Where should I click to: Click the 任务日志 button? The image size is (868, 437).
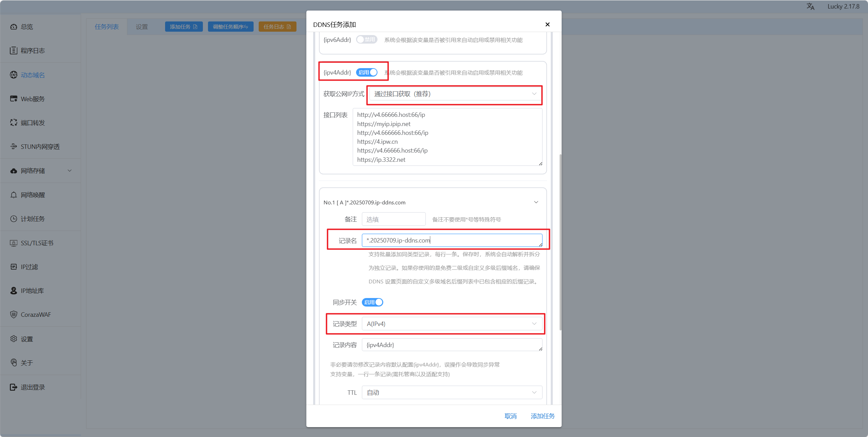pos(277,27)
